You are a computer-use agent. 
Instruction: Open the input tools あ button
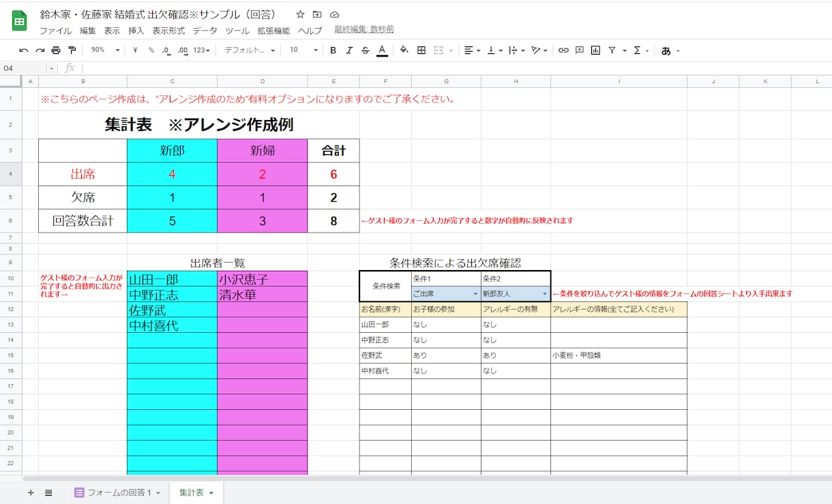pos(666,50)
